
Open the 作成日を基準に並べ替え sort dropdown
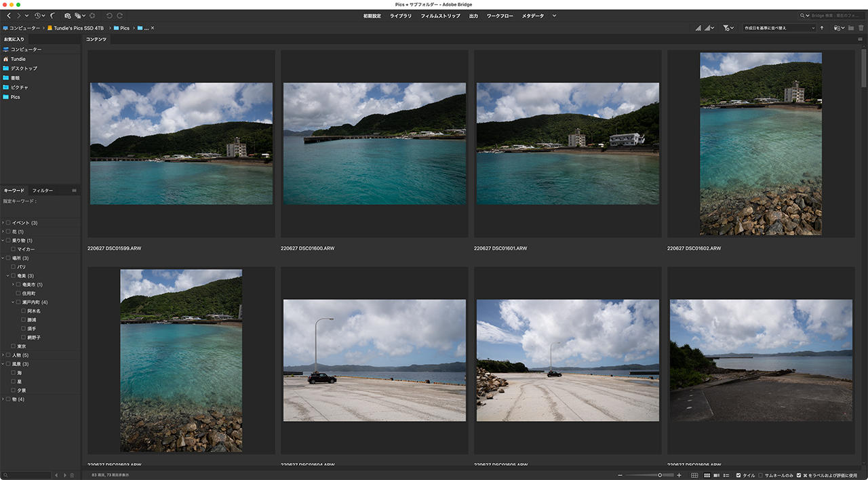click(780, 28)
